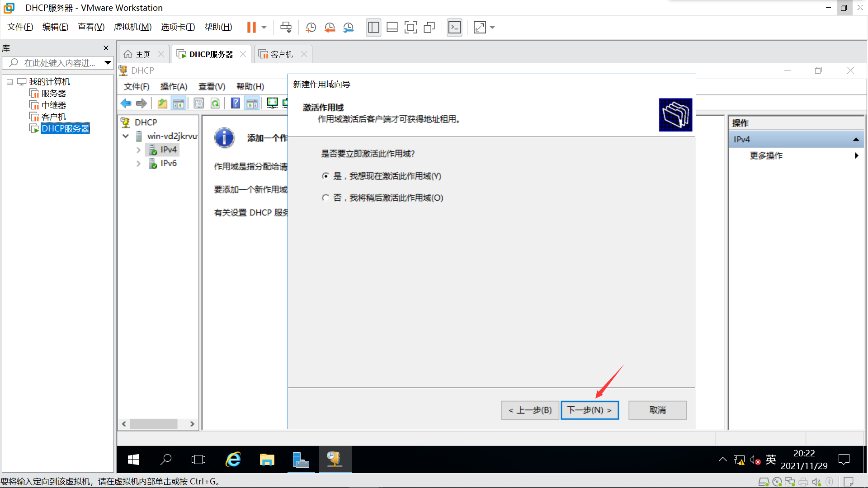Image resolution: width=868 pixels, height=488 pixels.
Task: Click the take snapshot icon
Action: tap(311, 28)
